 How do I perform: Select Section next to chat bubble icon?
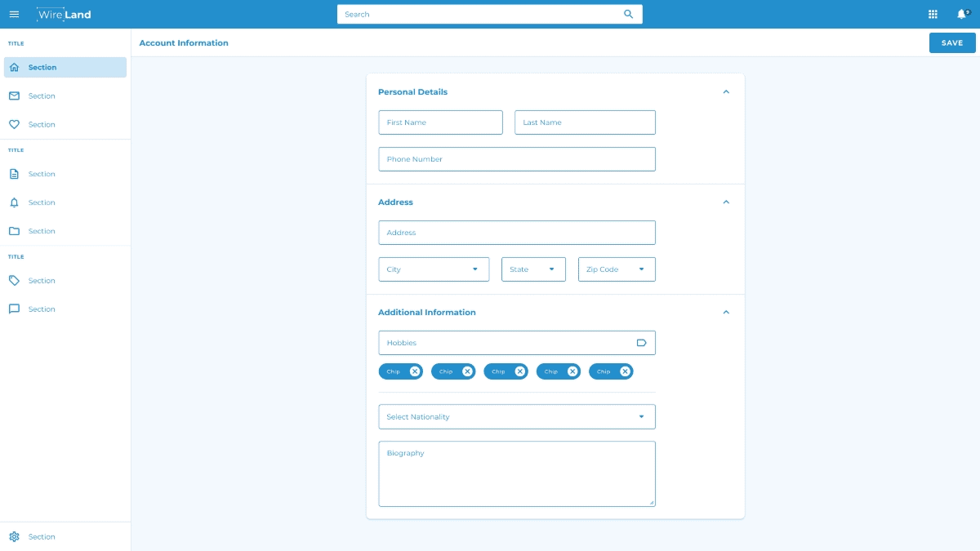(42, 309)
